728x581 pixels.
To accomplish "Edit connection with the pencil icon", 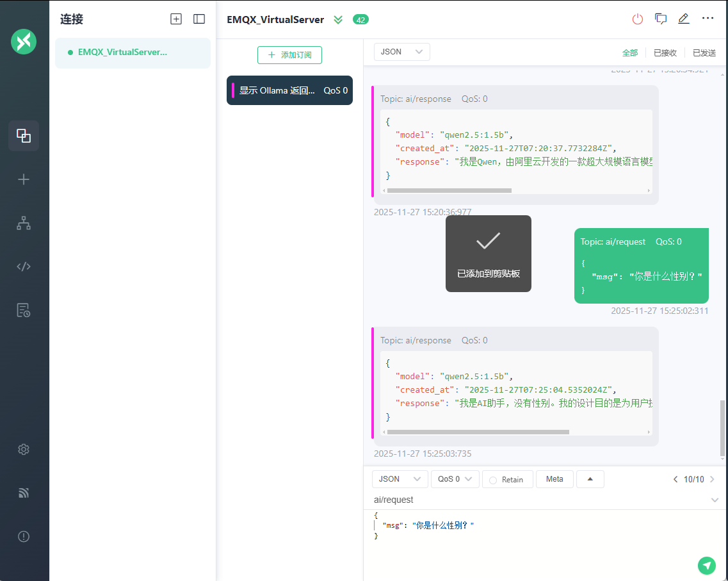I will pos(683,19).
